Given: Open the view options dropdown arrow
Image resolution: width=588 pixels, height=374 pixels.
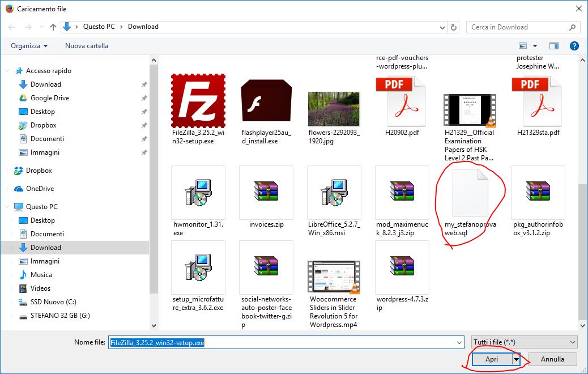Looking at the screenshot, I should (535, 46).
